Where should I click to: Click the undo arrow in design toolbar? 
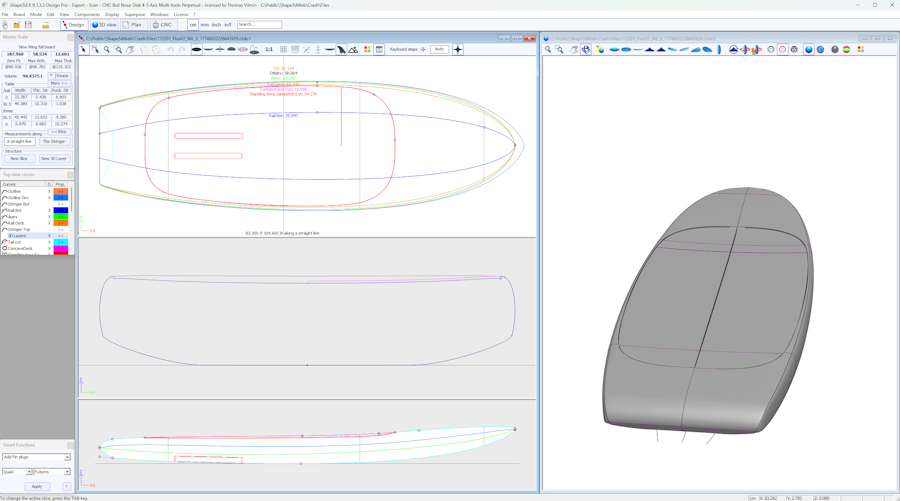pyautogui.click(x=170, y=49)
